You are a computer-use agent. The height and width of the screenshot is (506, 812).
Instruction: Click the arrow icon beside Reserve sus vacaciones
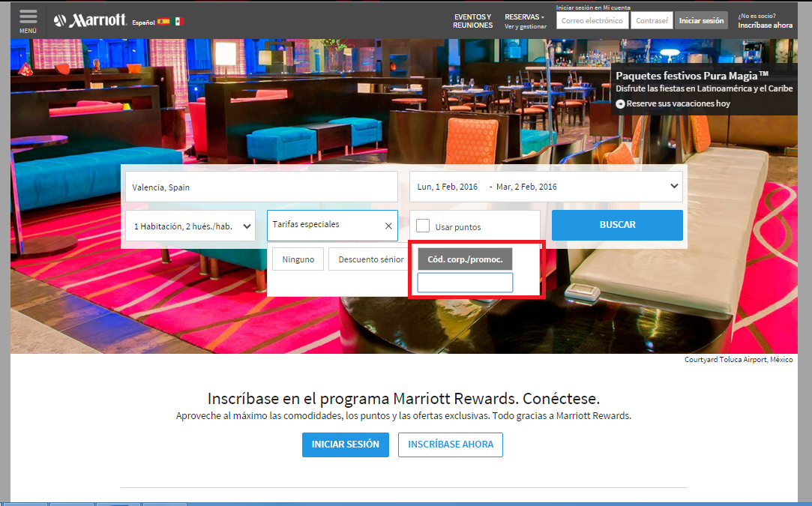point(620,104)
